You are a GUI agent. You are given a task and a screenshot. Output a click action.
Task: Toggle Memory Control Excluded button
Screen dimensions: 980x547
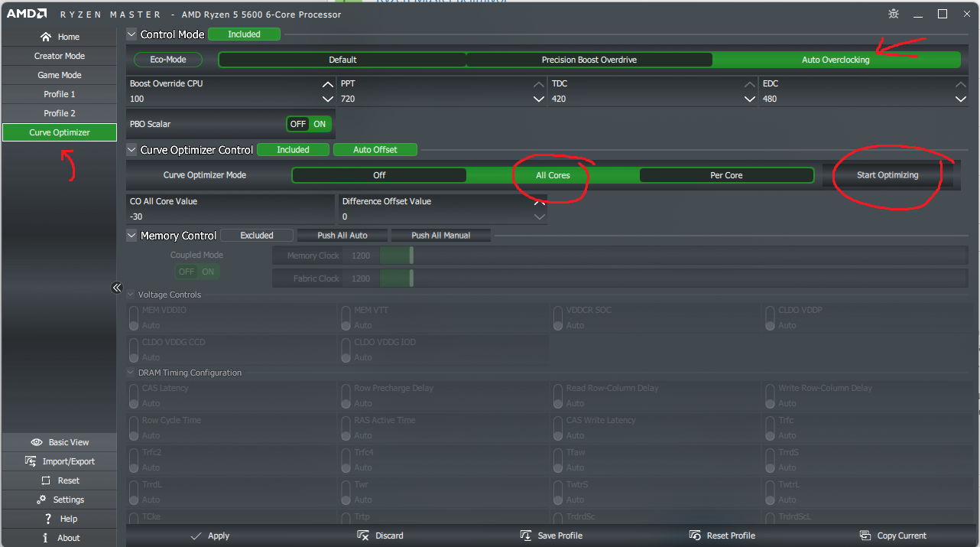coord(257,236)
